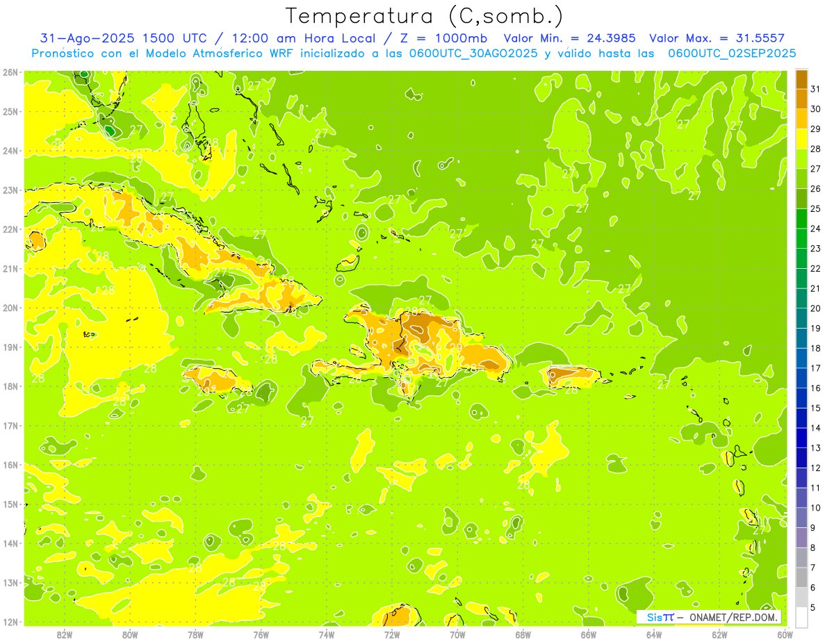Pick the colorbar swatch between 30 and 31
The height and width of the screenshot is (644, 834).
pos(801,99)
